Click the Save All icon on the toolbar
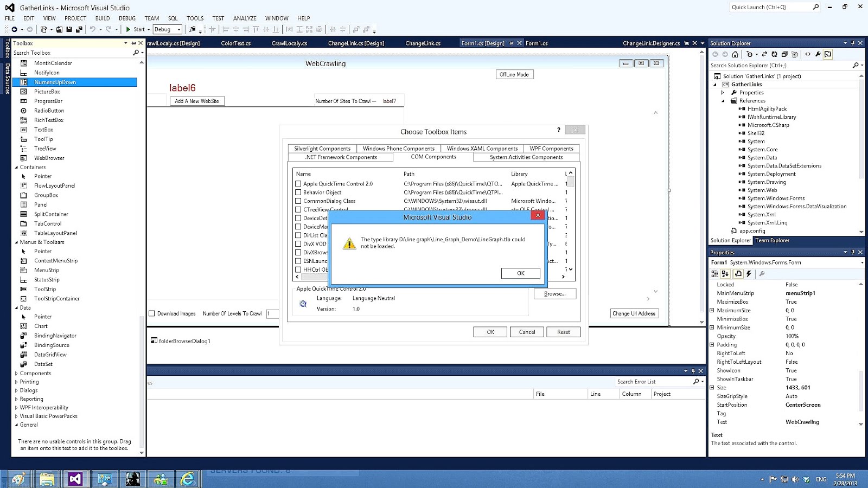868x488 pixels. click(78, 29)
